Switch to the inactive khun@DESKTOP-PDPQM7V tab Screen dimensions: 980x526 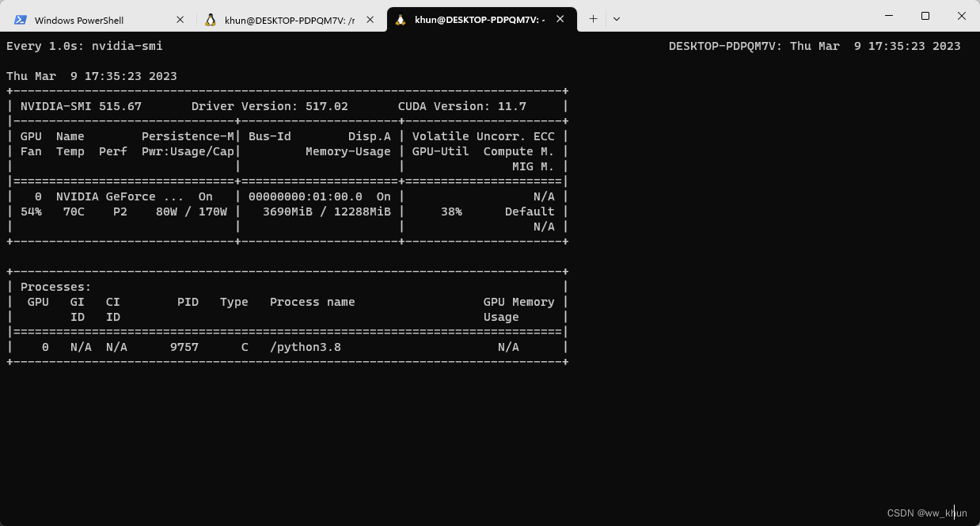point(291,19)
